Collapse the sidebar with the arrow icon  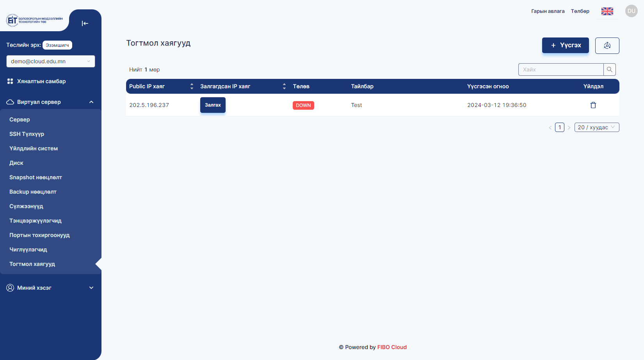(x=85, y=23)
